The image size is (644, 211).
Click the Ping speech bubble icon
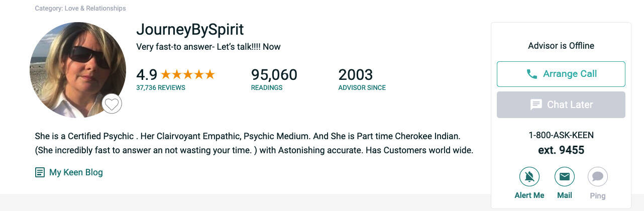click(598, 177)
